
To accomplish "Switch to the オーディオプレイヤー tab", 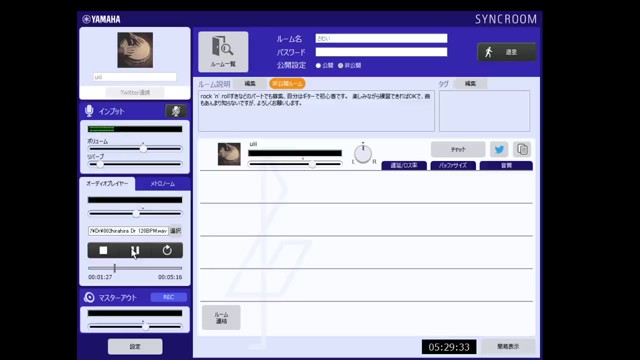I will 107,184.
